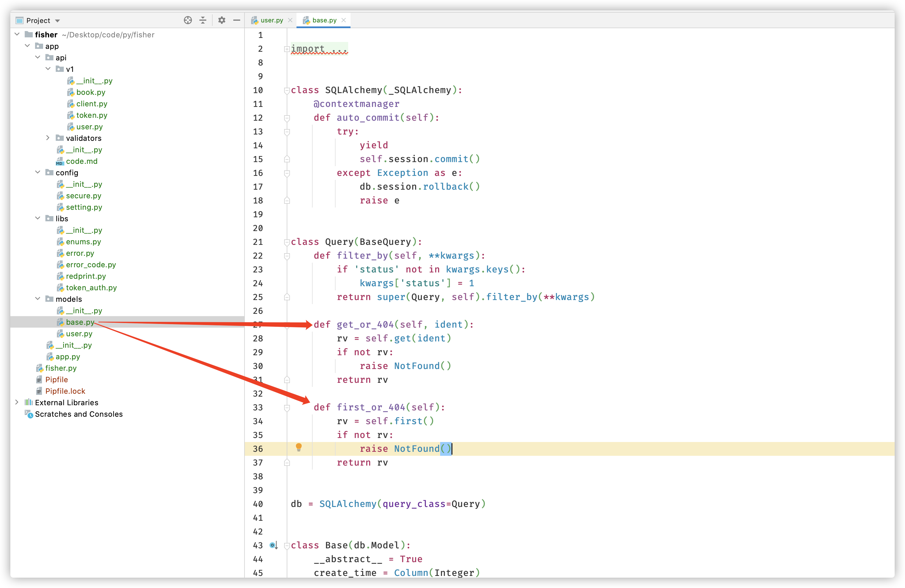
Task: Hide the Project panel with minus icon
Action: pyautogui.click(x=236, y=20)
